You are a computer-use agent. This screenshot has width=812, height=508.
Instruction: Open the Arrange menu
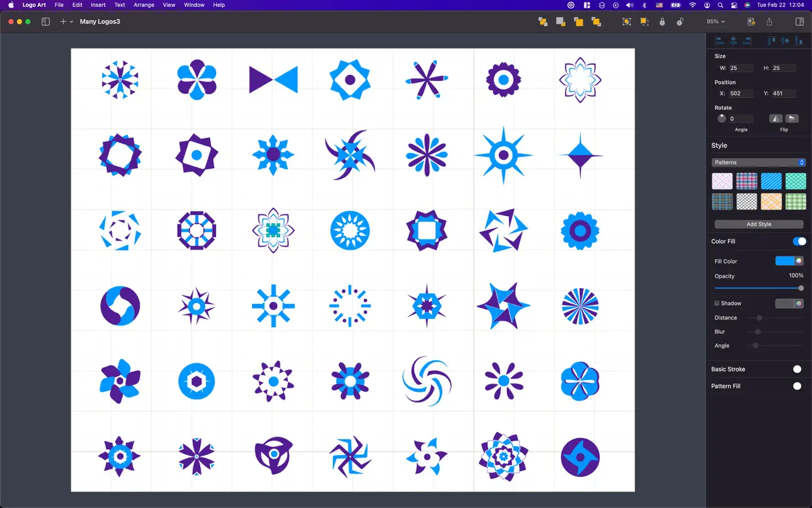click(x=144, y=5)
